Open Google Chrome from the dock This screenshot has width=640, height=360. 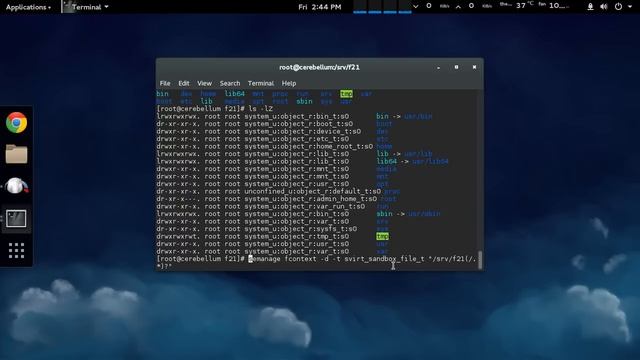(16, 122)
